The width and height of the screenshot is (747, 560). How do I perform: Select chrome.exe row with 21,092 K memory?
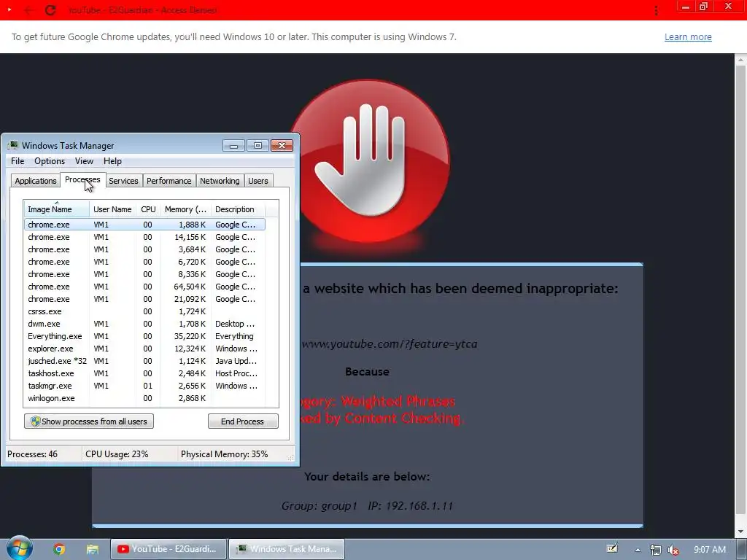[144, 299]
